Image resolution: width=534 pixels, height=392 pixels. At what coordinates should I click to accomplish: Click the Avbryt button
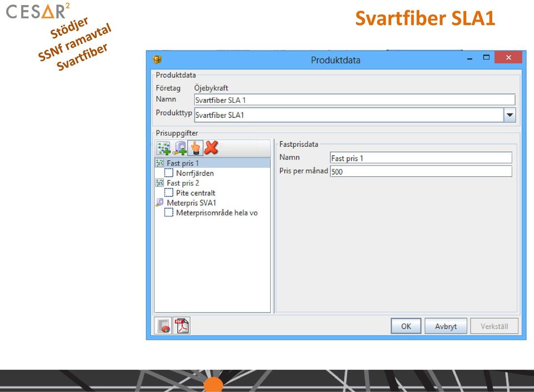(x=446, y=326)
